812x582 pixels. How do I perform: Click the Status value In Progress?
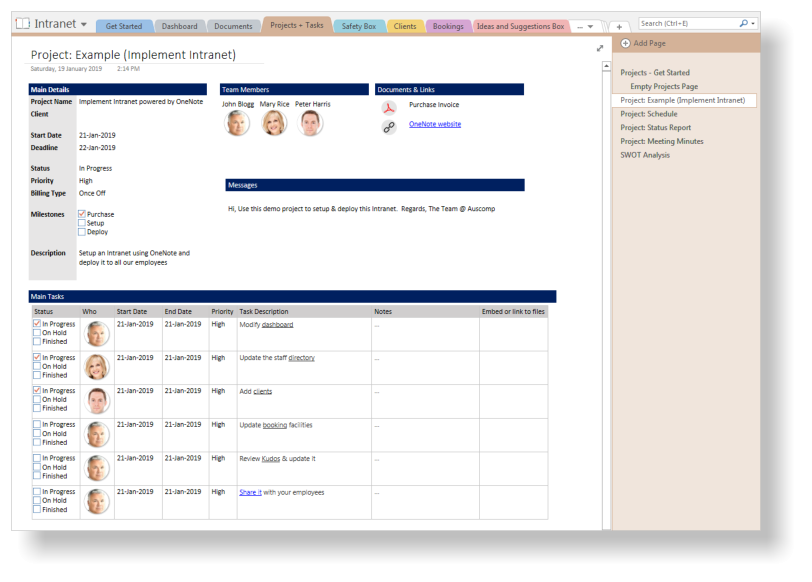click(95, 168)
